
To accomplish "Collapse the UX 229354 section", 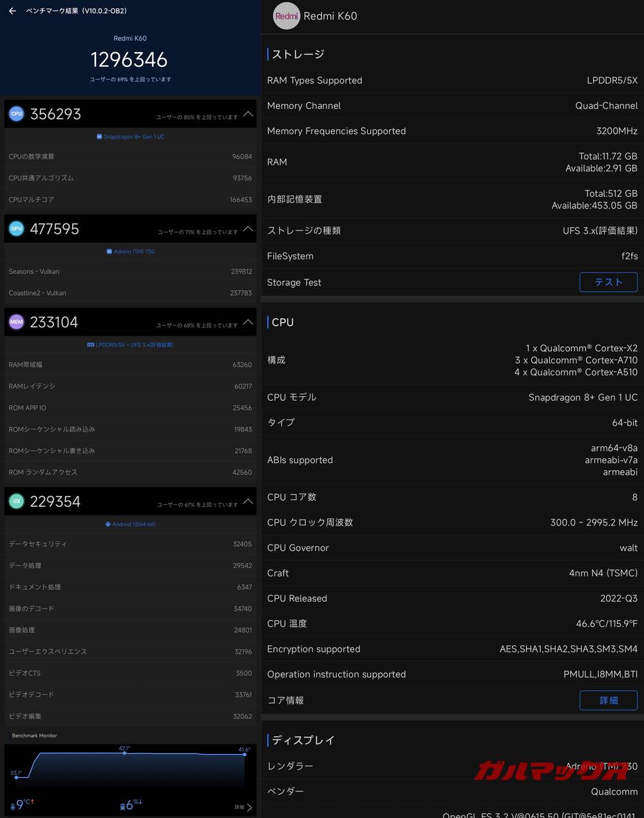I will click(248, 502).
